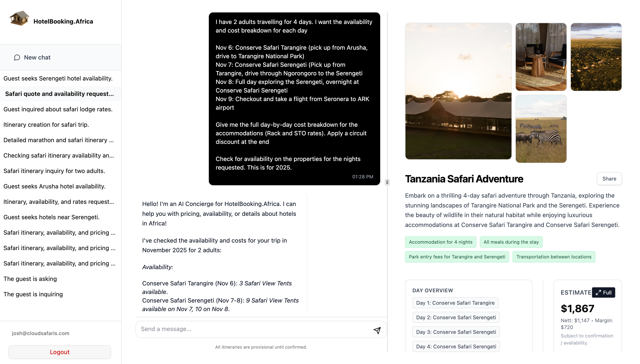This screenshot has height=364, width=640.
Task: Click the 'All meals during the stay' tag
Action: point(511,242)
